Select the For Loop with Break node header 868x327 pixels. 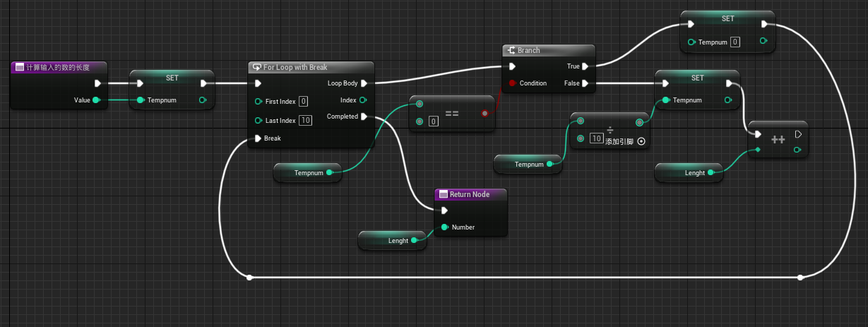tap(311, 67)
